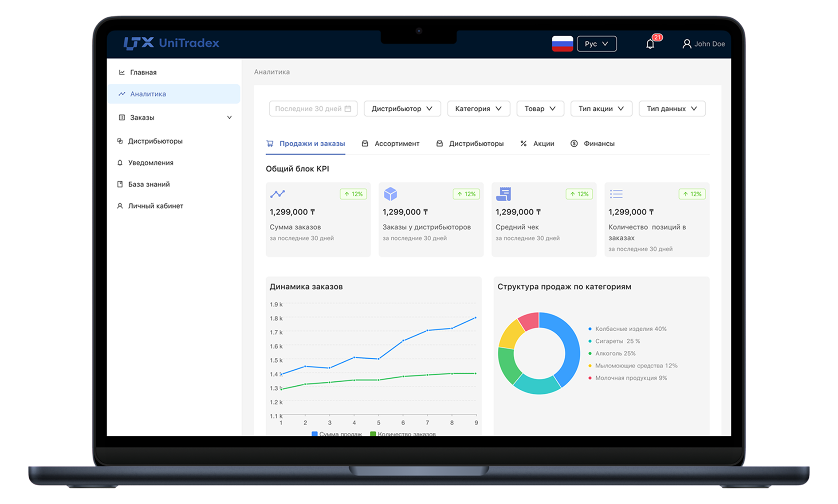This screenshot has height=504, width=838.
Task: Click the list icon on positions count card
Action: coord(616,194)
